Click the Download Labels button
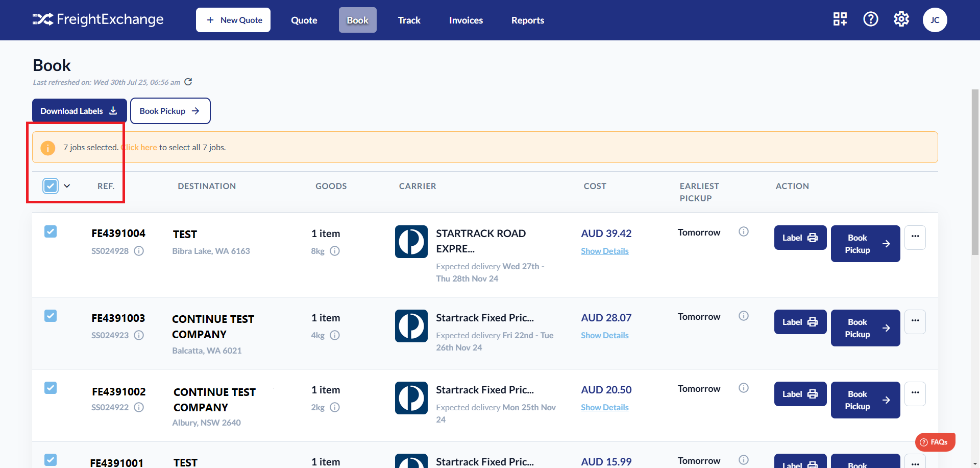The width and height of the screenshot is (980, 468). click(x=80, y=111)
